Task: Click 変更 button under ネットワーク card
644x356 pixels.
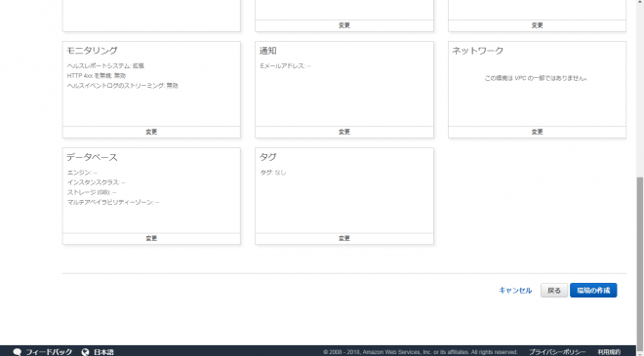Action: [x=538, y=132]
